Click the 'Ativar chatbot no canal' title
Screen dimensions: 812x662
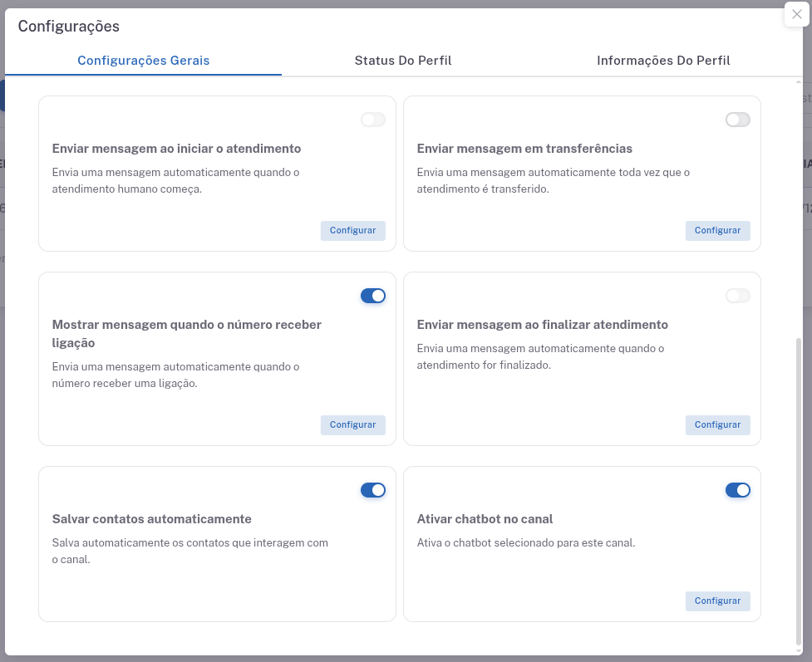click(485, 519)
